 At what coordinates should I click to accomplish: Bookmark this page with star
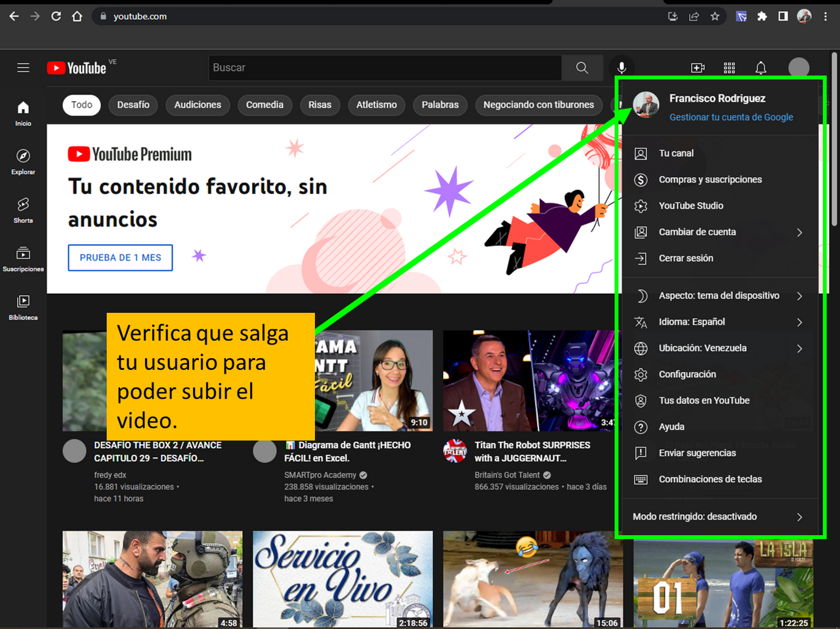[x=715, y=16]
